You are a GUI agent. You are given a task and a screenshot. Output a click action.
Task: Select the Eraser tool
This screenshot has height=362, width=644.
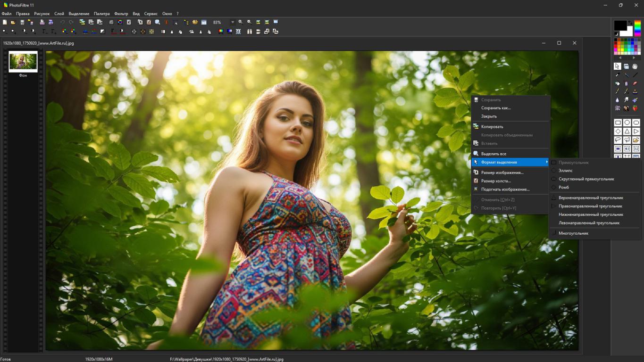(635, 83)
